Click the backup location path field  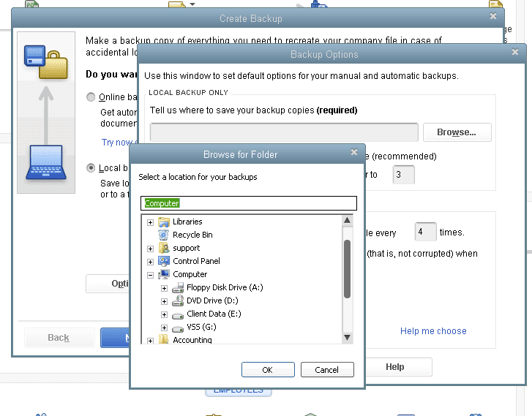pos(284,132)
